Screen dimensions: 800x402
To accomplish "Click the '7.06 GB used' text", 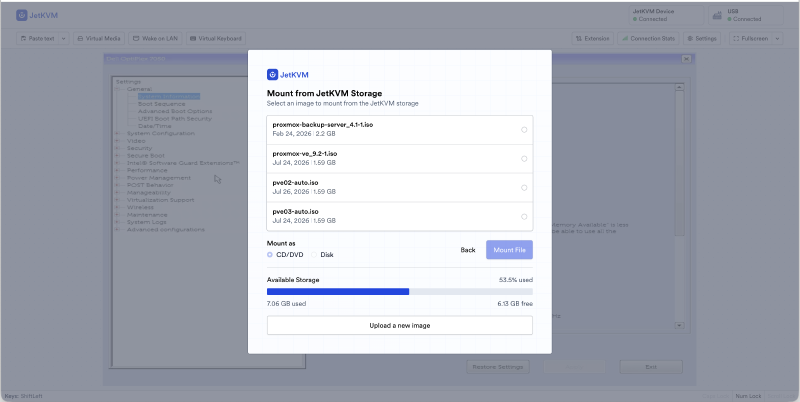I will (286, 304).
